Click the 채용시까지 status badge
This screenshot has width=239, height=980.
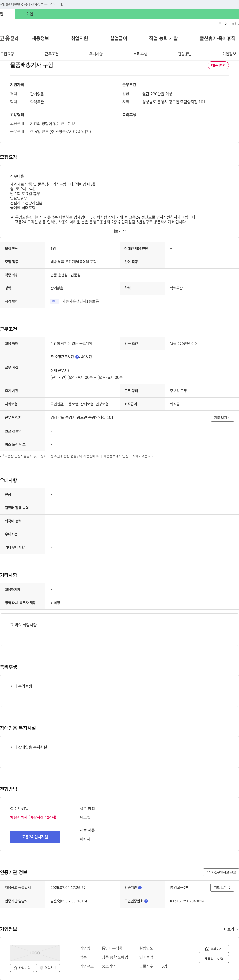(x=218, y=65)
